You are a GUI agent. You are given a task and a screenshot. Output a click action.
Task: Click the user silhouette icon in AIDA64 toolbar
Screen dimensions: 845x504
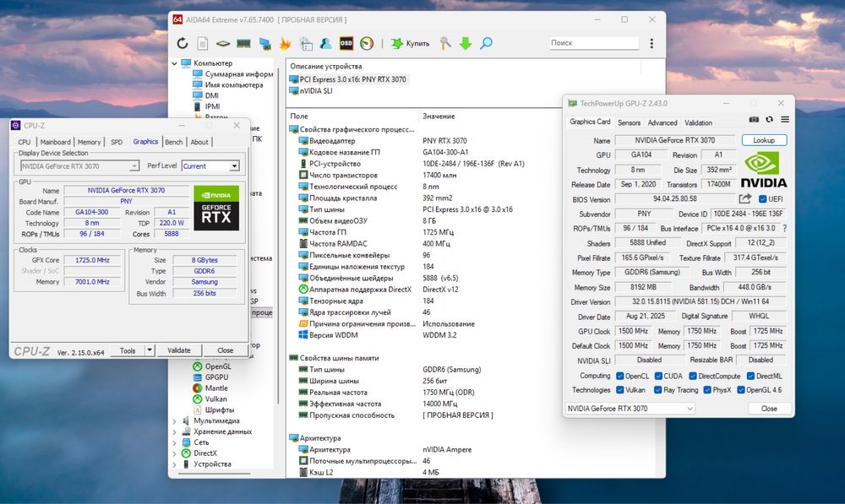pos(325,43)
